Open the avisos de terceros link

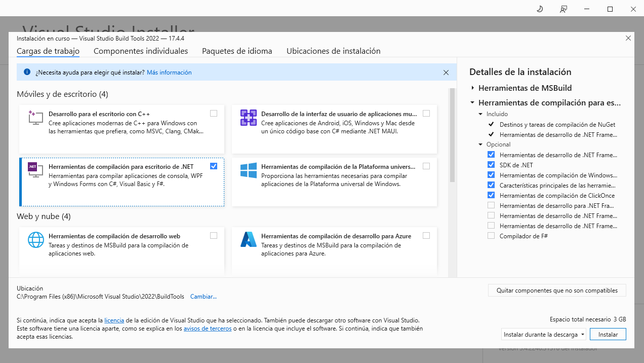click(208, 329)
